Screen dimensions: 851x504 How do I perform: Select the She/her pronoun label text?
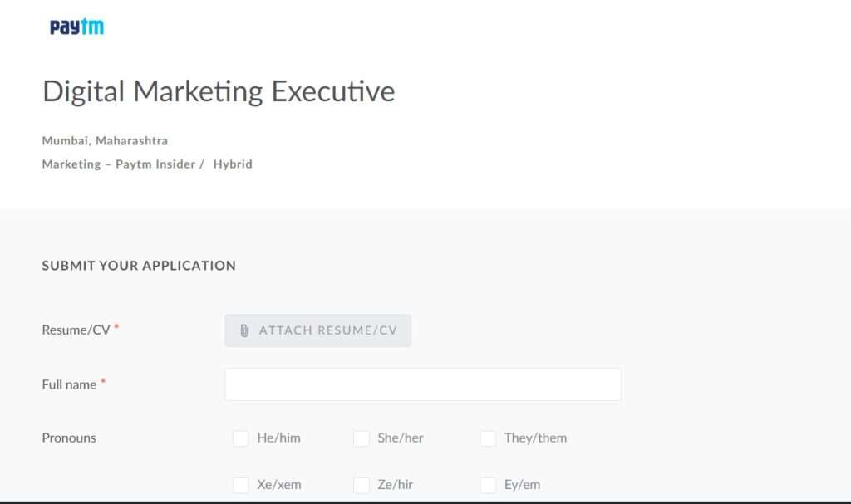[401, 438]
